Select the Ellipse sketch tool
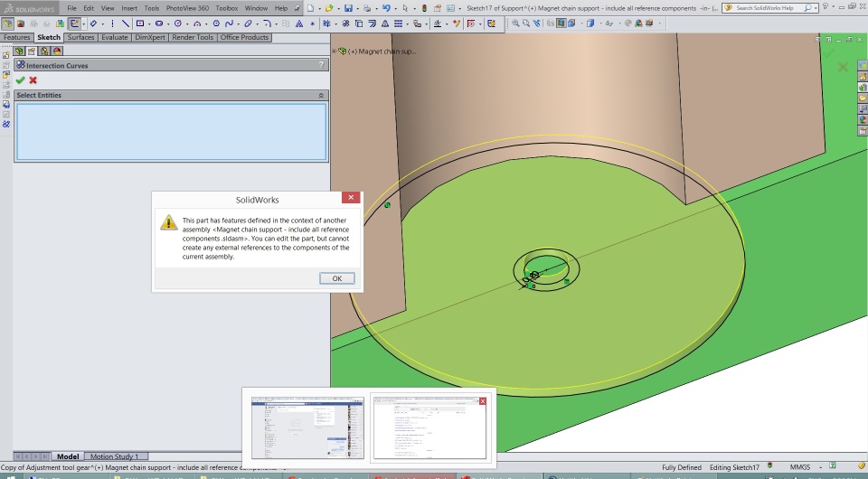Image resolution: width=868 pixels, height=479 pixels. pos(248,23)
